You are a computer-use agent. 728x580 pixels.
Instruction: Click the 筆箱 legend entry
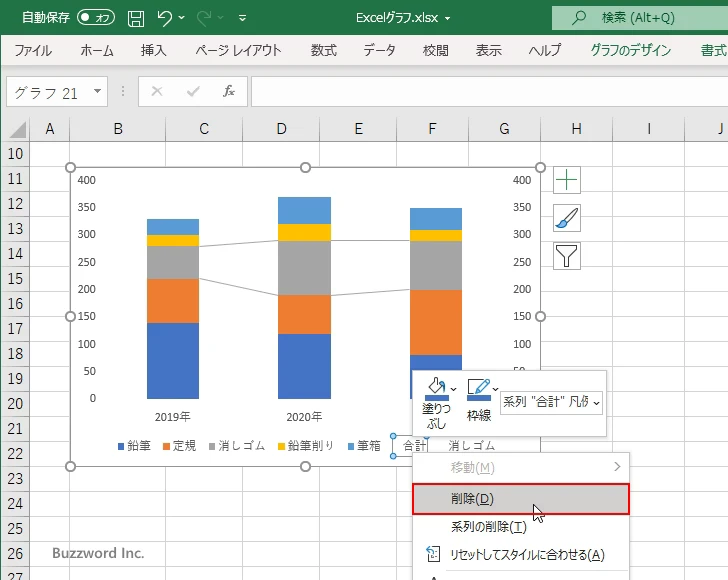point(364,446)
